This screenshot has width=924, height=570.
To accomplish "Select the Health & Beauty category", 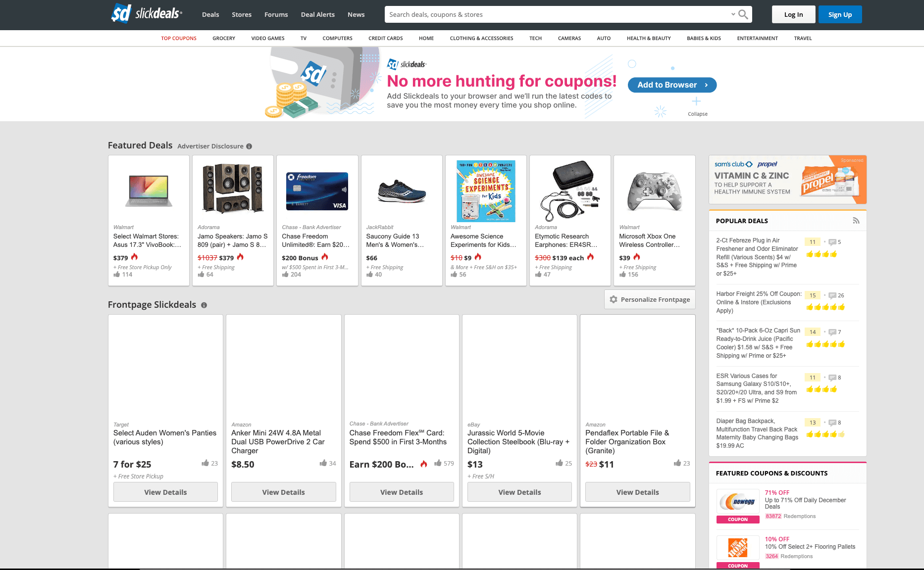I will click(649, 38).
